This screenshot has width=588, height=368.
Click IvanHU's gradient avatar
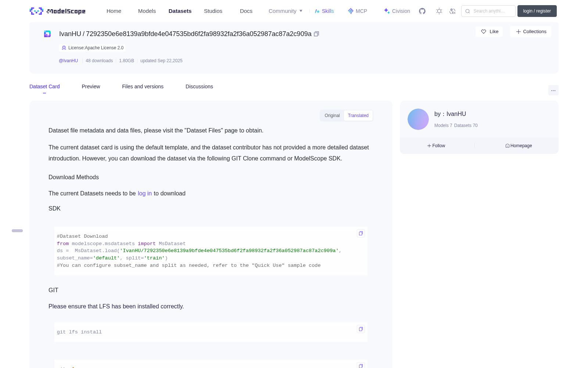coord(418,119)
